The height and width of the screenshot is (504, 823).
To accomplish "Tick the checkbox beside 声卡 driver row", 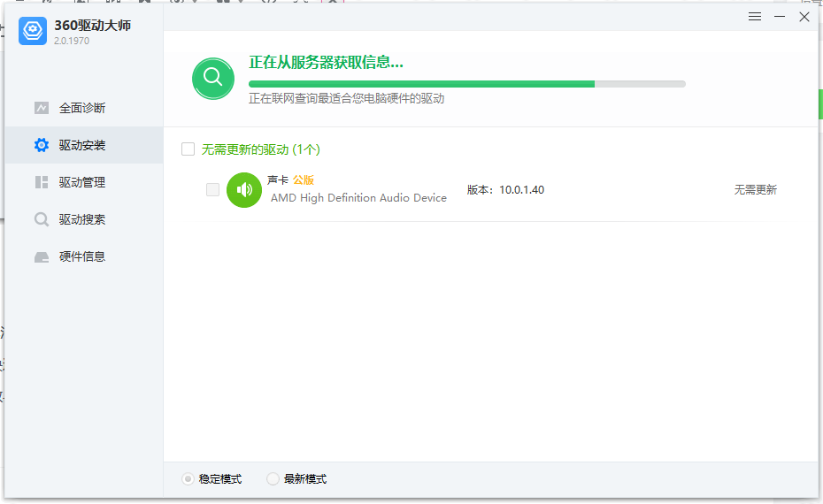I will (212, 189).
